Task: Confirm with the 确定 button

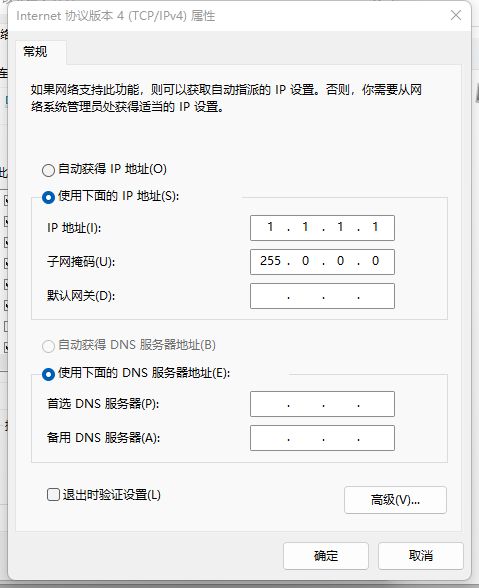Action: (x=326, y=556)
